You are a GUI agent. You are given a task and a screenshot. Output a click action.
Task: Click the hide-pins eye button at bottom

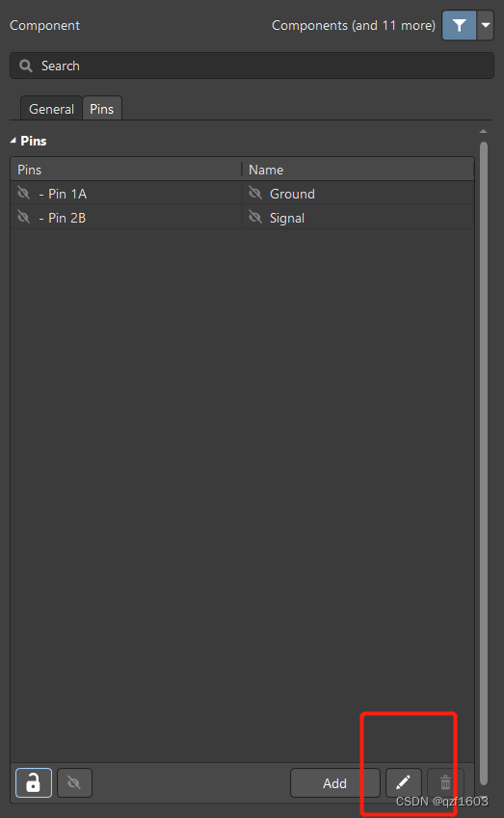[74, 782]
